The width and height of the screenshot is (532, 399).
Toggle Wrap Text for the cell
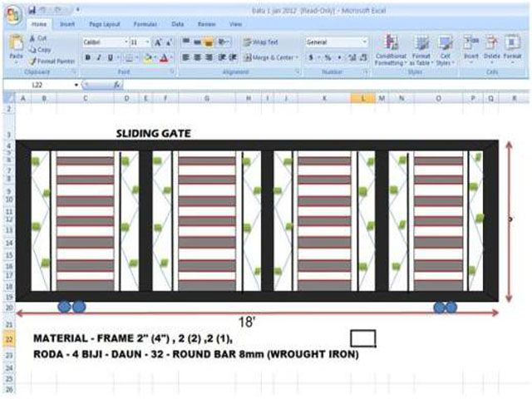pyautogui.click(x=261, y=42)
